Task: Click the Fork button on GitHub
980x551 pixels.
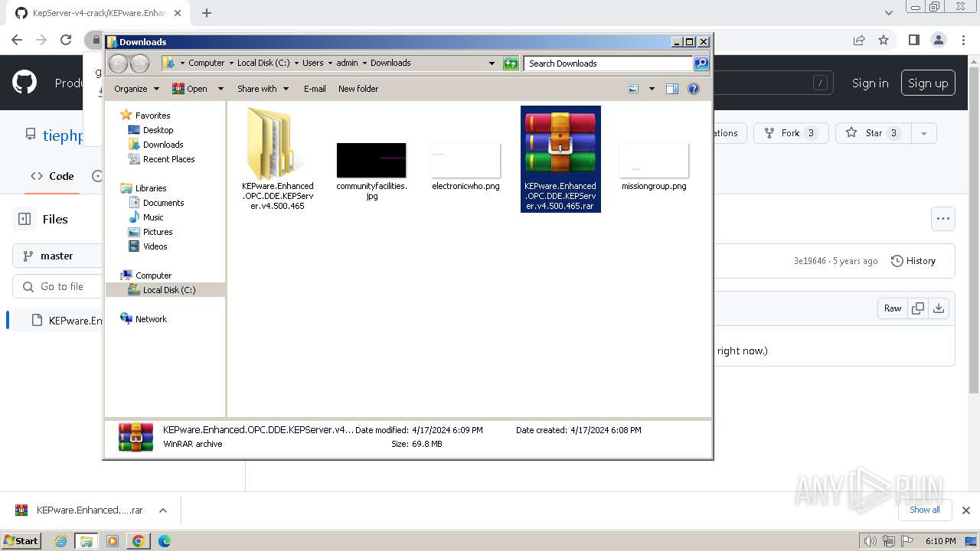Action: click(x=791, y=133)
